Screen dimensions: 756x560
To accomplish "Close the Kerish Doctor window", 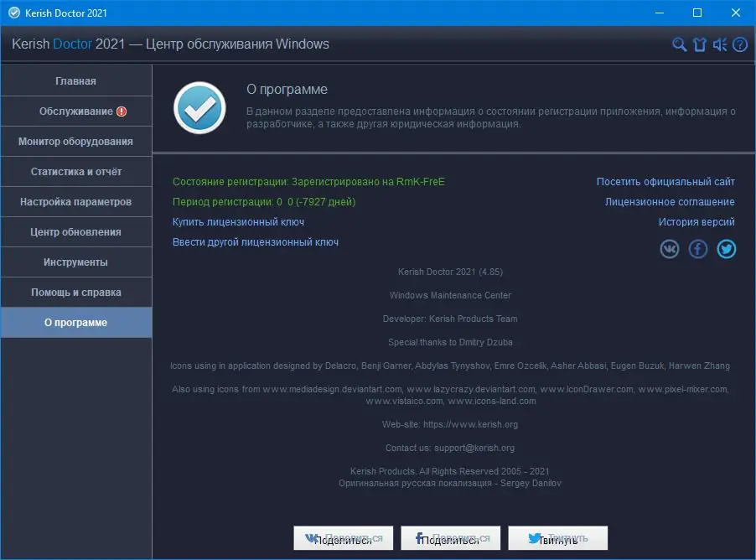I will tap(735, 13).
